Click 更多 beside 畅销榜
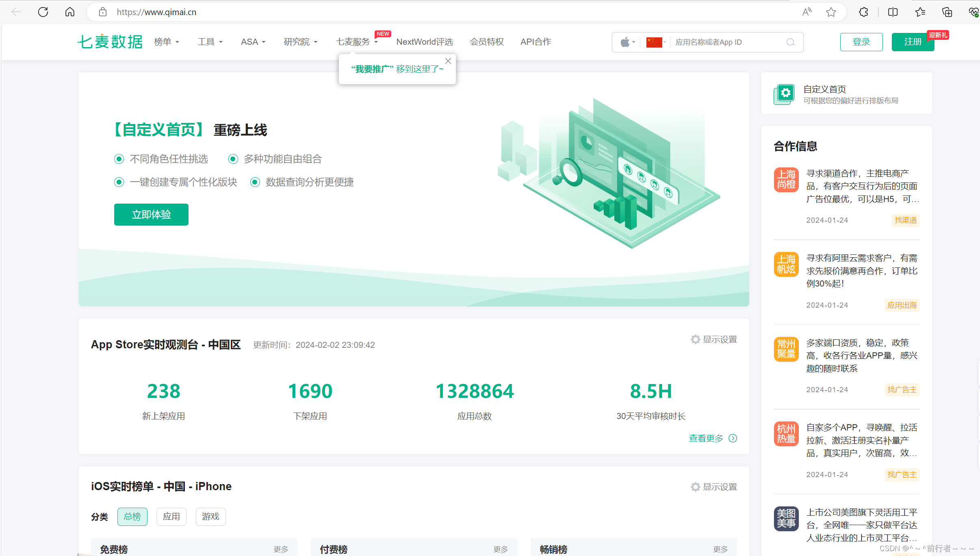Viewport: 980px width, 556px height. pos(720,549)
